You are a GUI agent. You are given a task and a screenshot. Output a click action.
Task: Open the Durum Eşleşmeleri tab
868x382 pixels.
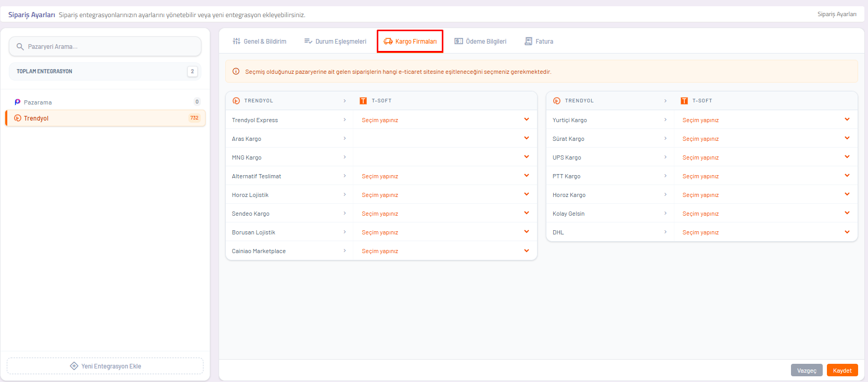335,42
